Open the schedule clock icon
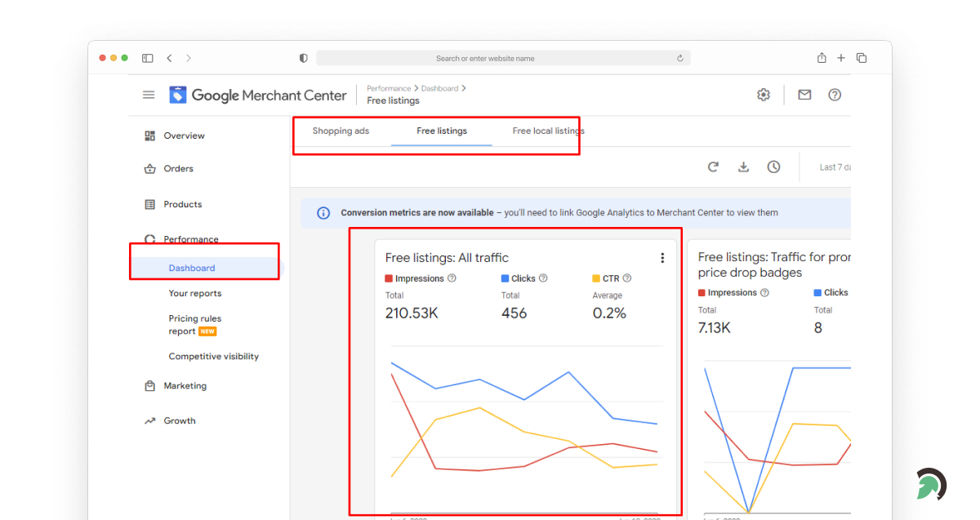 click(x=773, y=167)
